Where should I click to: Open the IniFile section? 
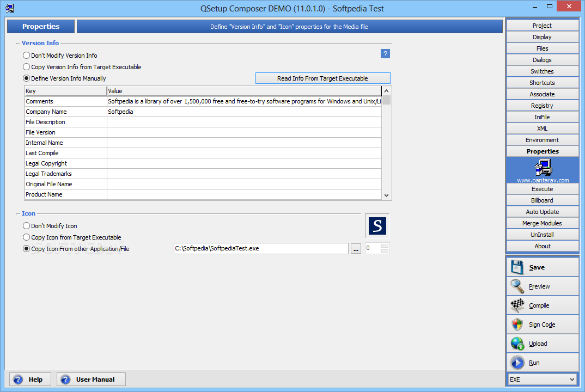(x=542, y=117)
